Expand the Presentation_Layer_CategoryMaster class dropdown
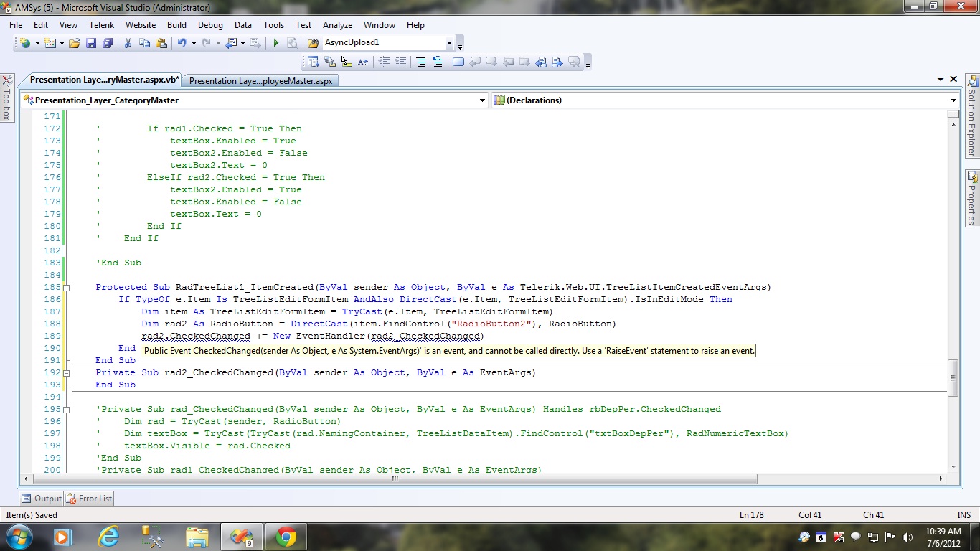Viewport: 980px width, 551px height. [x=482, y=100]
